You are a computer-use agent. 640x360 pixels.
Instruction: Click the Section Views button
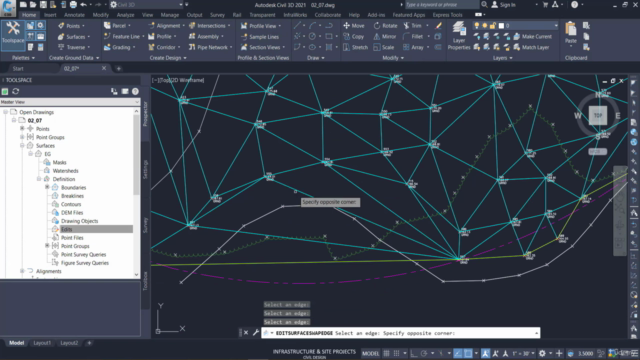point(262,47)
